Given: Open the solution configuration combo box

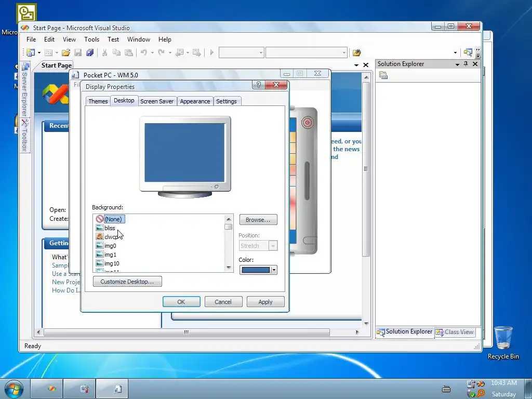Looking at the screenshot, I should tap(241, 52).
